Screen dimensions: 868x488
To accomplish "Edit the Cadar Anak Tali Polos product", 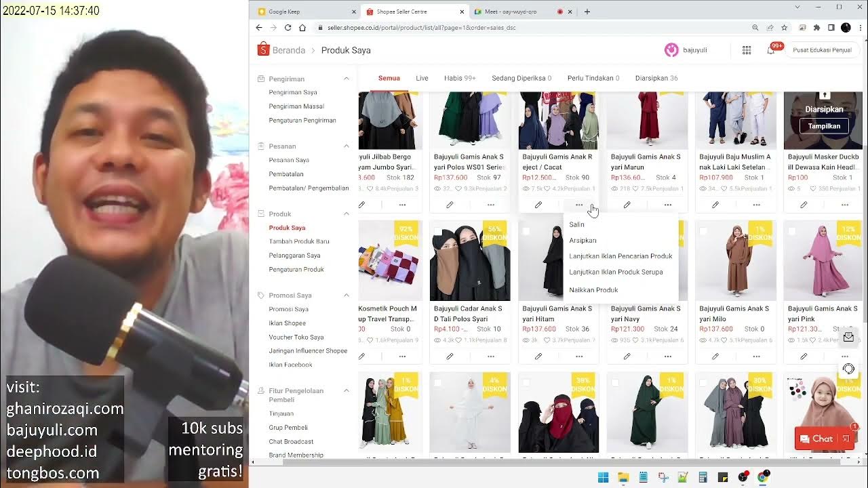I will pos(450,357).
